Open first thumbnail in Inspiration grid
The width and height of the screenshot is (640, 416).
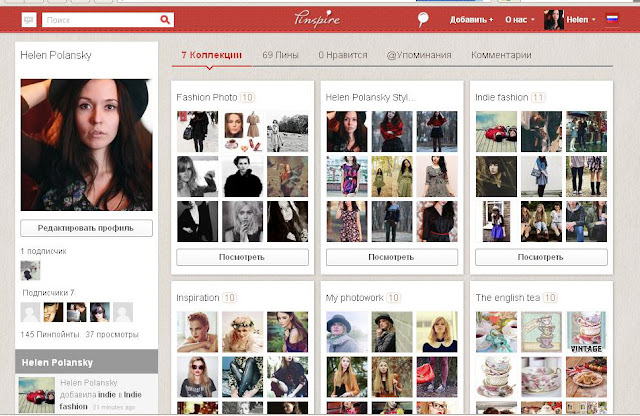[198, 332]
